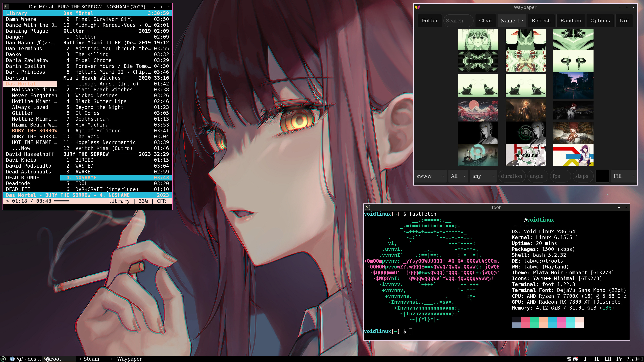The width and height of the screenshot is (644, 362).
Task: Focus the fps field
Action: (x=560, y=176)
